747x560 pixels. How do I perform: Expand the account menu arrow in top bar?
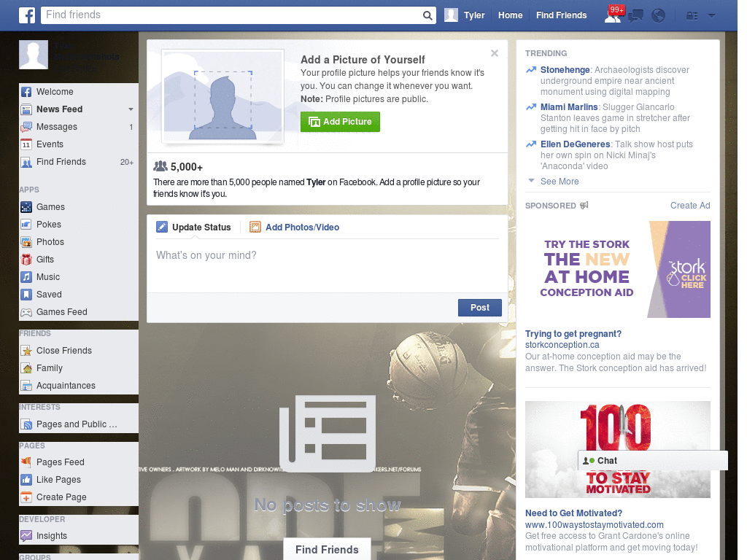click(x=712, y=16)
